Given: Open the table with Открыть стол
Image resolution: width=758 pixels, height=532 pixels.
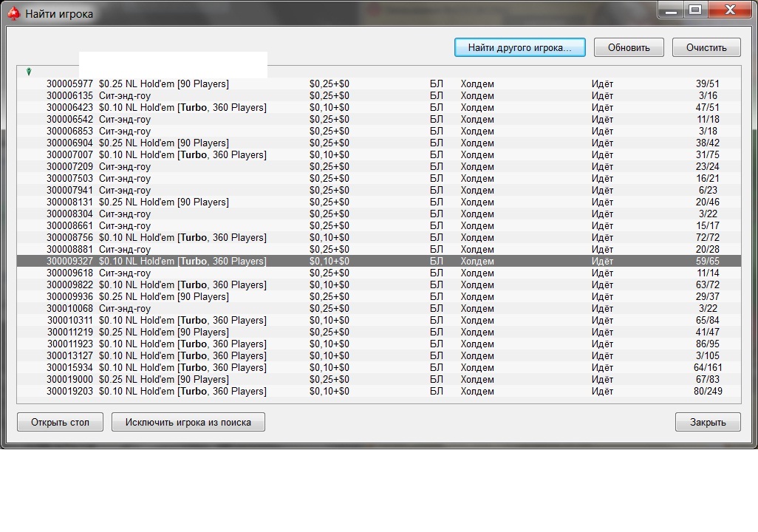Looking at the screenshot, I should [x=60, y=423].
